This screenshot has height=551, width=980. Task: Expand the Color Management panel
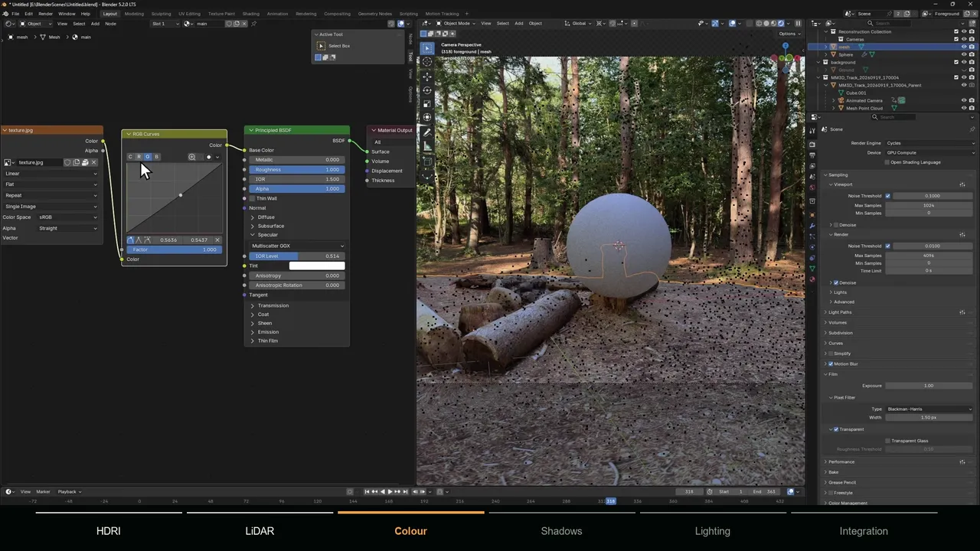(846, 503)
